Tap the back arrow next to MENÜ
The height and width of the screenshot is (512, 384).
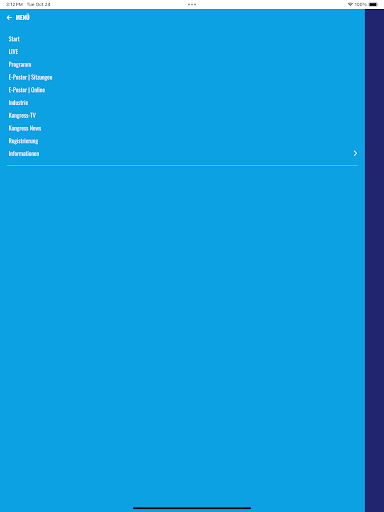(x=9, y=18)
